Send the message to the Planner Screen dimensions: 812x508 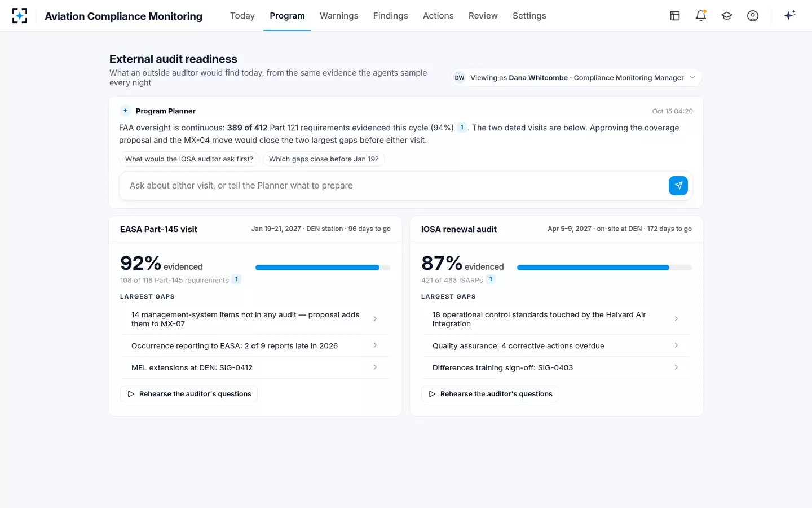[678, 185]
